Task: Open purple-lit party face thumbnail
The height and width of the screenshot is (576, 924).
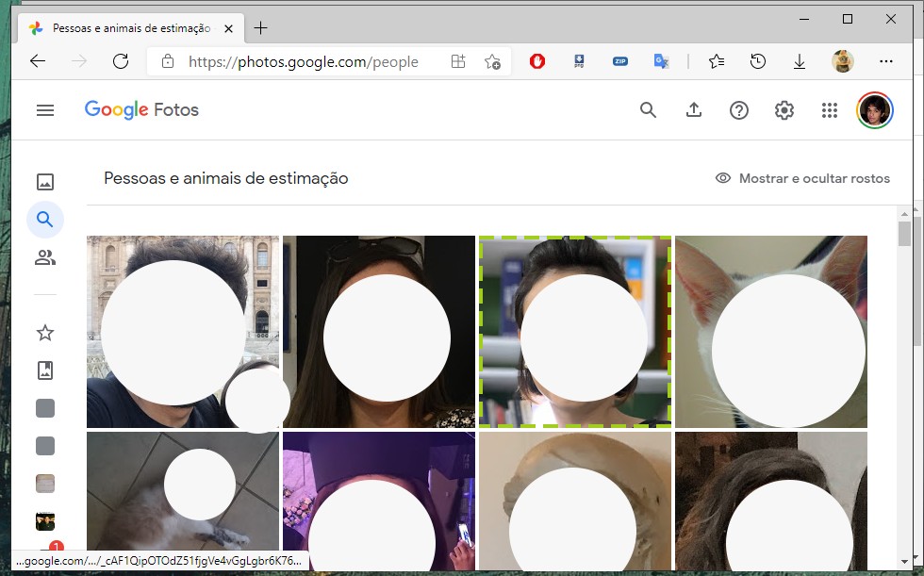Action: tap(379, 502)
